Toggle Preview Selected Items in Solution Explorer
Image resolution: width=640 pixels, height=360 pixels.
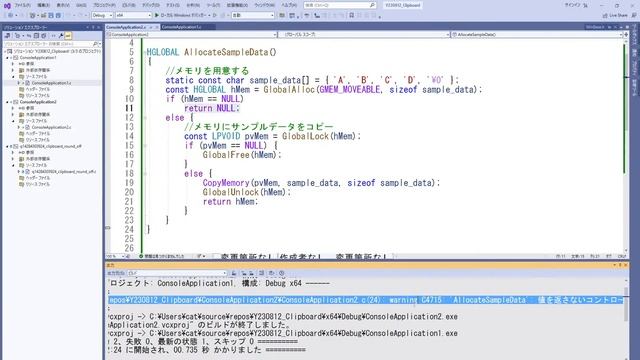(x=68, y=36)
